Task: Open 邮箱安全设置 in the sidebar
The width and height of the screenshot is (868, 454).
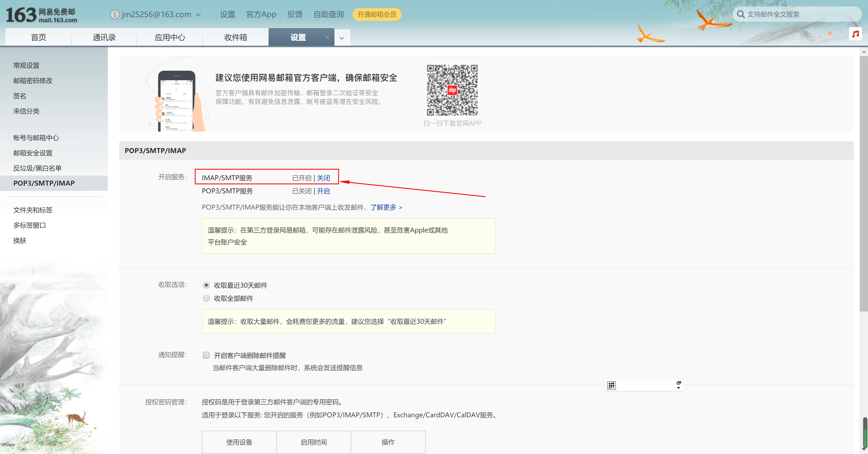Action: 33,153
